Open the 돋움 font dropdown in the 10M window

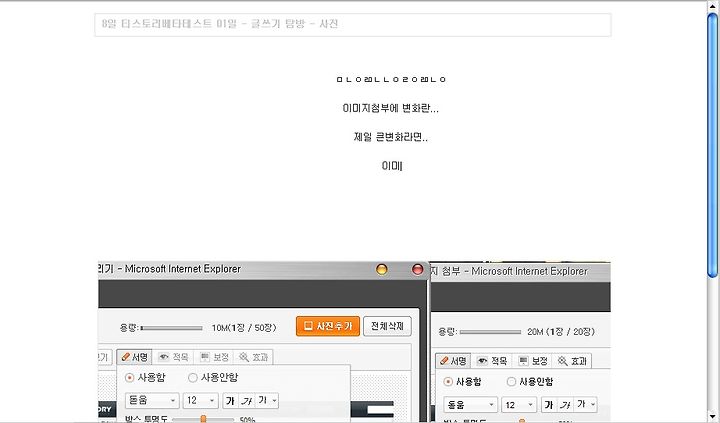click(152, 400)
